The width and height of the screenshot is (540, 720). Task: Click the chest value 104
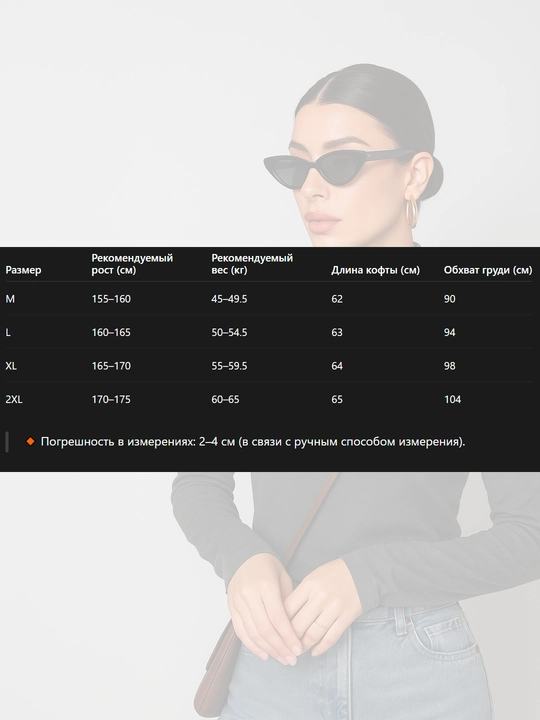click(x=452, y=399)
